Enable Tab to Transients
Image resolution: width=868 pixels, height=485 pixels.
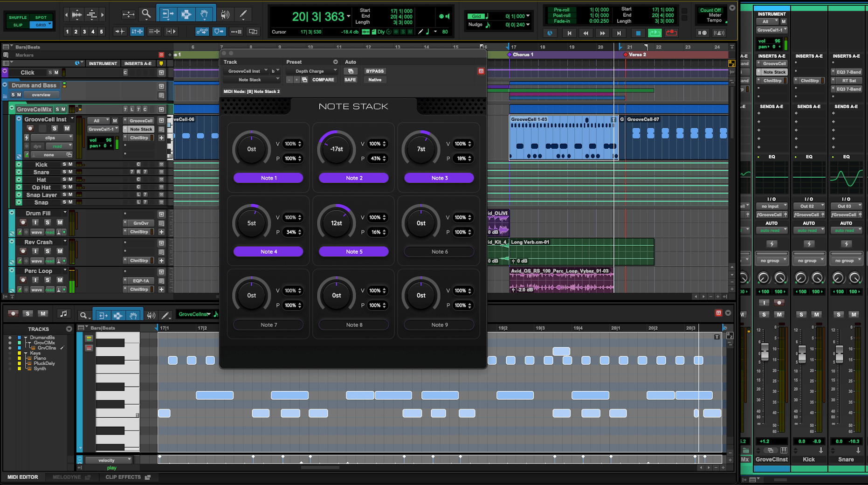120,31
